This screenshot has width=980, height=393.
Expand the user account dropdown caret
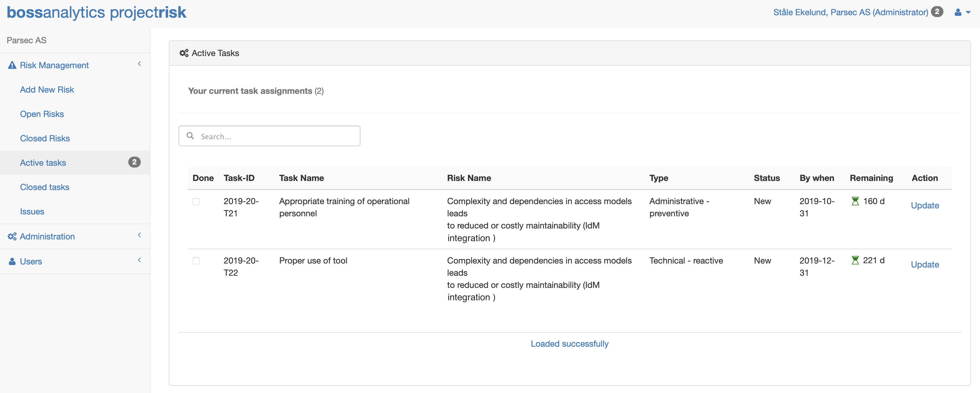pyautogui.click(x=968, y=12)
